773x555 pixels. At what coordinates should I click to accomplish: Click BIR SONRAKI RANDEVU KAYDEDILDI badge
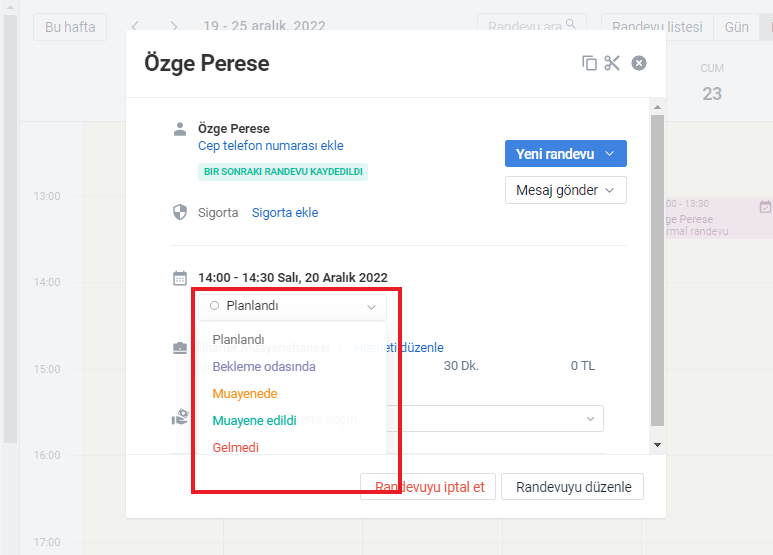(283, 172)
